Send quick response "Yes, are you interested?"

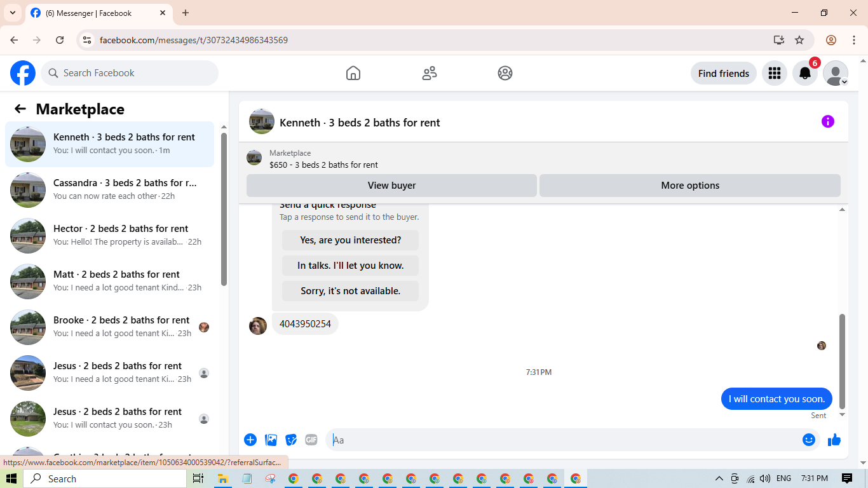pyautogui.click(x=351, y=240)
